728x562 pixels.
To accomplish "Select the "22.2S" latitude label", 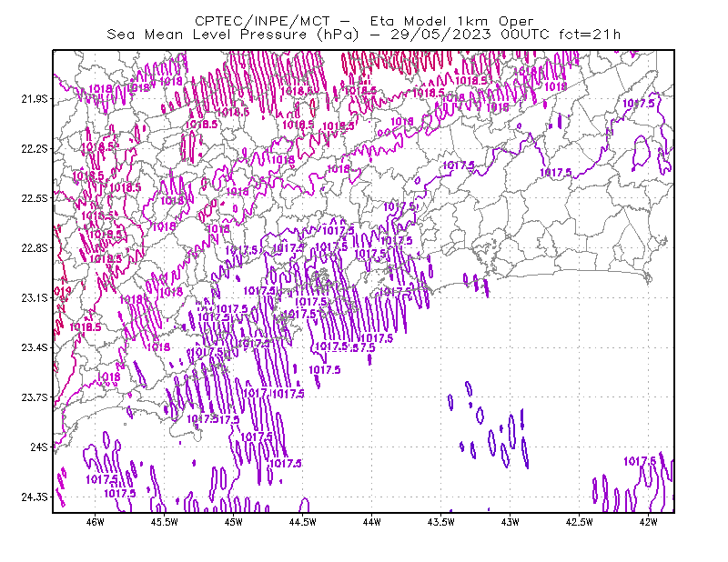I will 35,148.
